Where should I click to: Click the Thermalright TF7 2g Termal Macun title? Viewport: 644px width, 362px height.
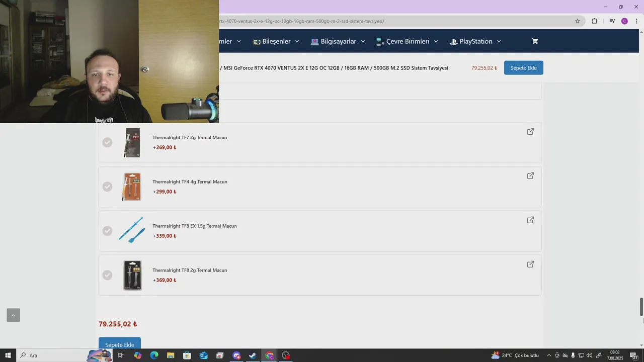tap(190, 137)
